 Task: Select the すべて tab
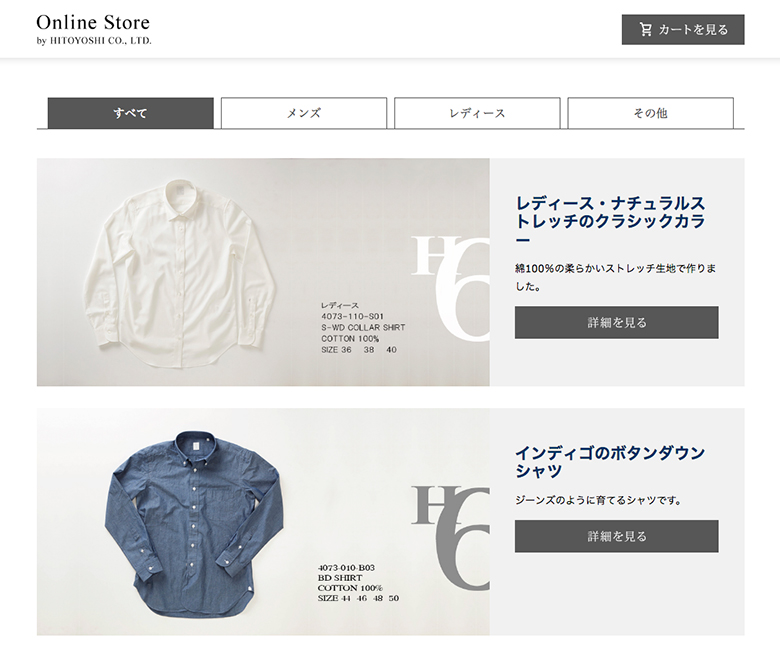(x=130, y=113)
